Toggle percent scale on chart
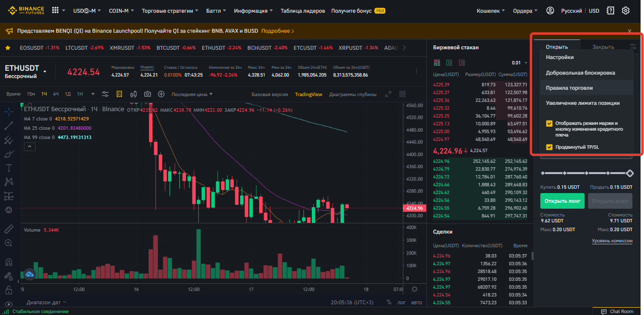The height and width of the screenshot is (315, 644). (389, 302)
